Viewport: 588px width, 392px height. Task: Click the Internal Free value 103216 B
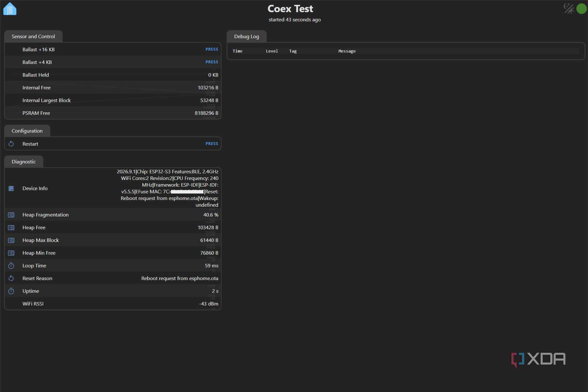pos(208,88)
